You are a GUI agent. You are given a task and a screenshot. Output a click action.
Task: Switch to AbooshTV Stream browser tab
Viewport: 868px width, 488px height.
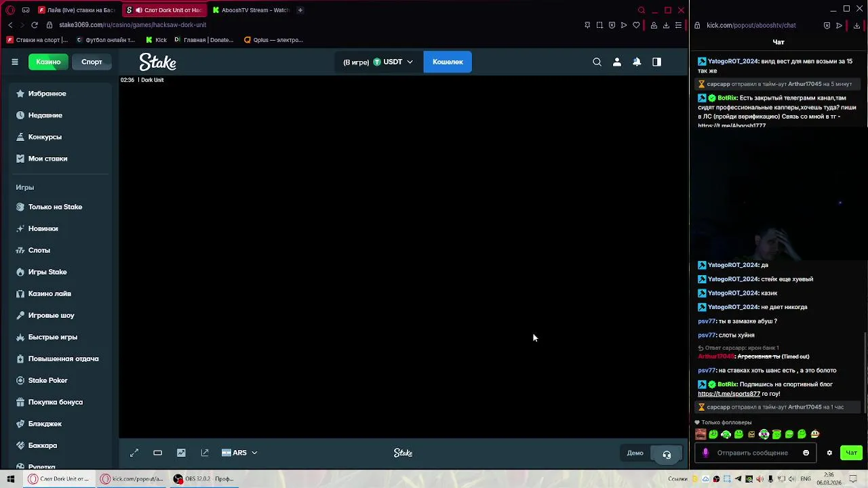(251, 10)
